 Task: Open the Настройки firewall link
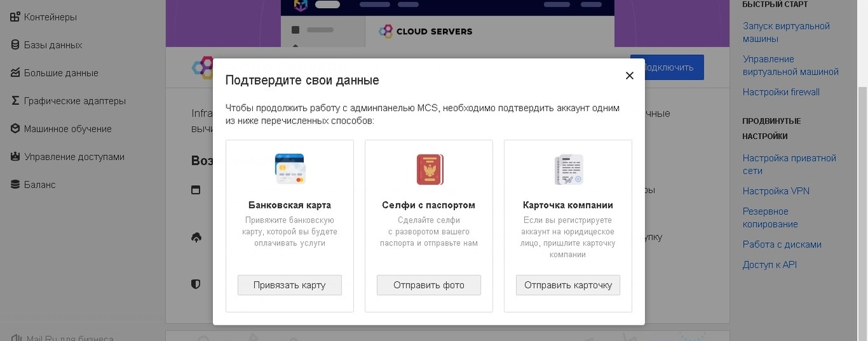point(781,92)
